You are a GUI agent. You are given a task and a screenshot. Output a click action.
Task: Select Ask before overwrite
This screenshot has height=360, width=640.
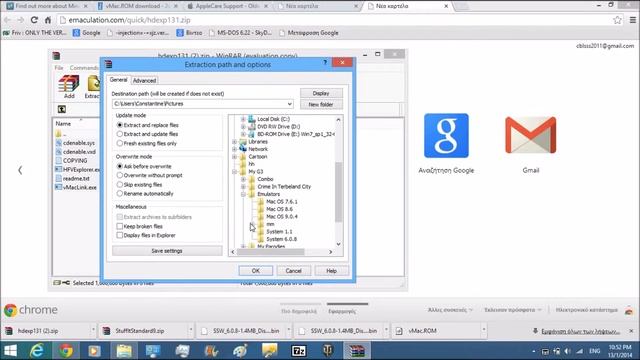[120, 166]
